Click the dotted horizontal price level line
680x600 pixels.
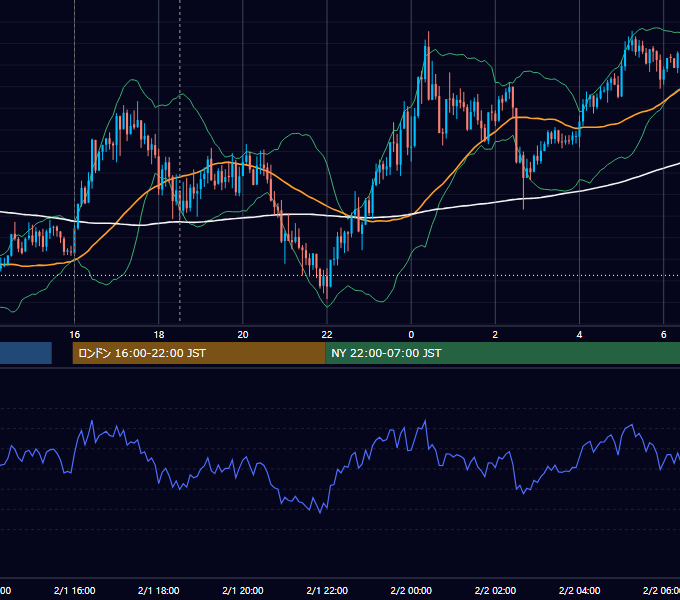pos(340,275)
